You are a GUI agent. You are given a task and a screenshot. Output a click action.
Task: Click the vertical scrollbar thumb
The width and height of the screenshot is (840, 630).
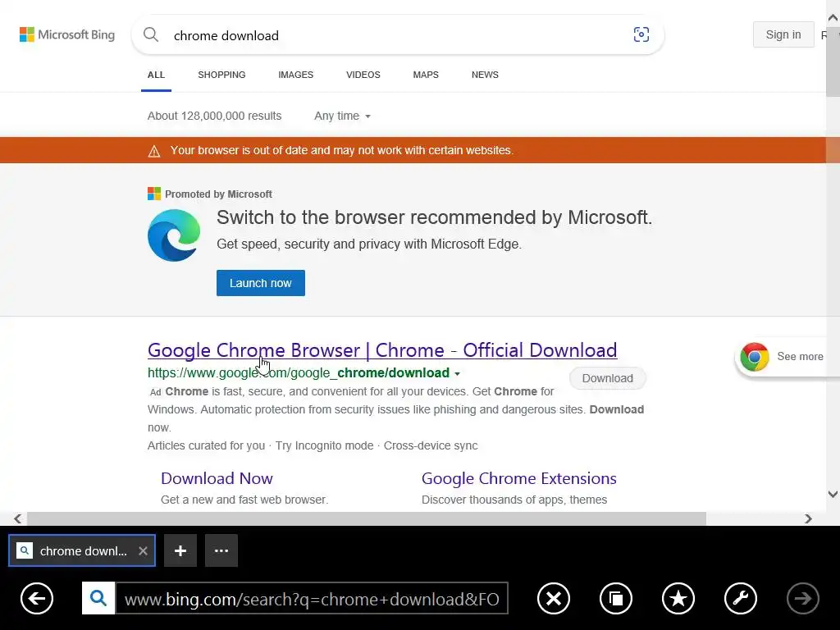[833, 61]
